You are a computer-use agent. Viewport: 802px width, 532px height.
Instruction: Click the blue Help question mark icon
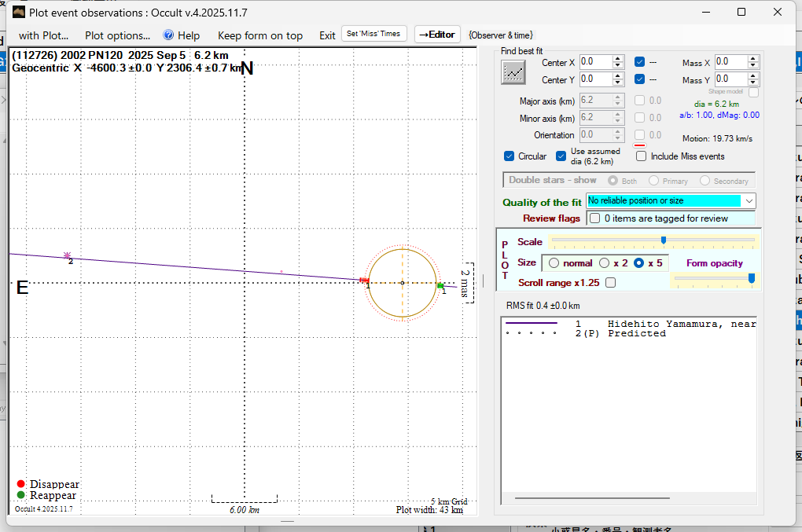(x=167, y=35)
